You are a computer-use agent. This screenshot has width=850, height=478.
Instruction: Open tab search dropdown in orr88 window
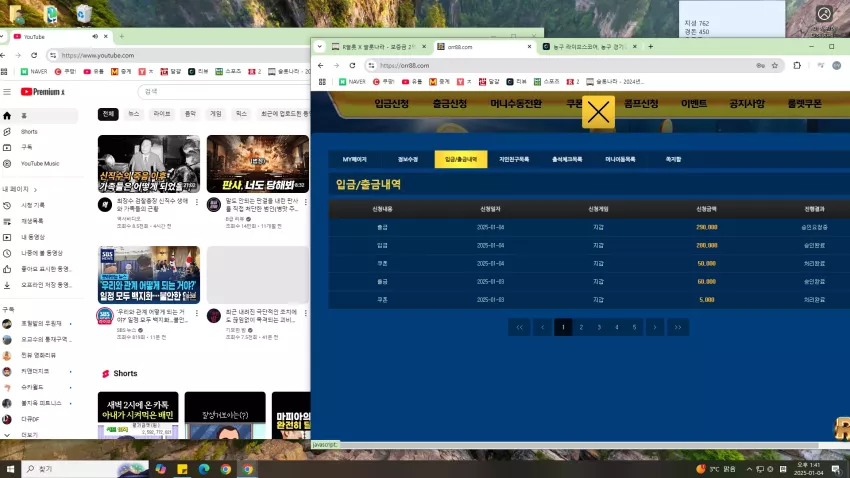(x=319, y=47)
